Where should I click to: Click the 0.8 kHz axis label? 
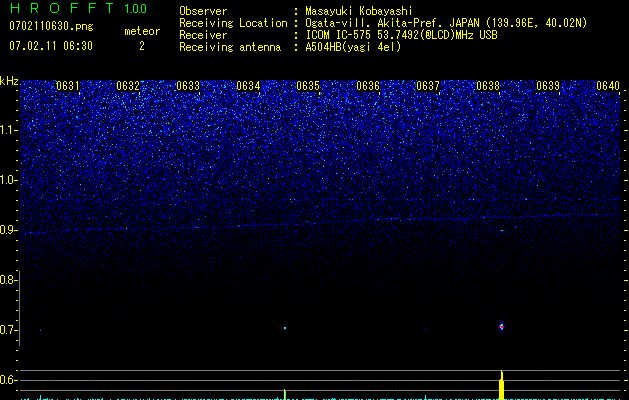[x=7, y=280]
